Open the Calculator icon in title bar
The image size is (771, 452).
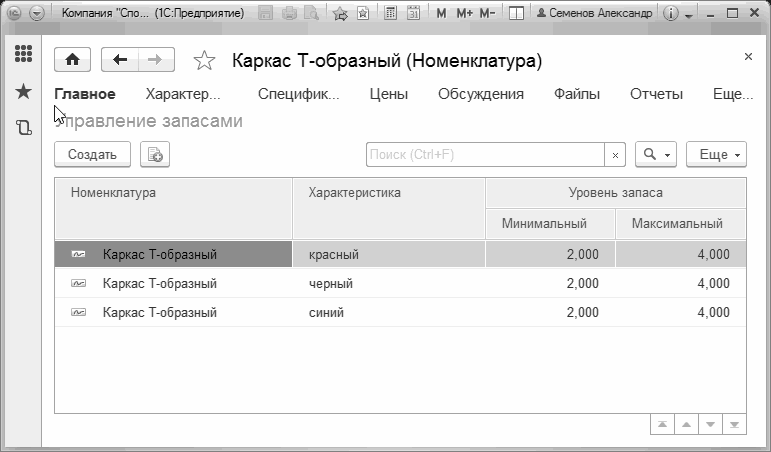[390, 13]
